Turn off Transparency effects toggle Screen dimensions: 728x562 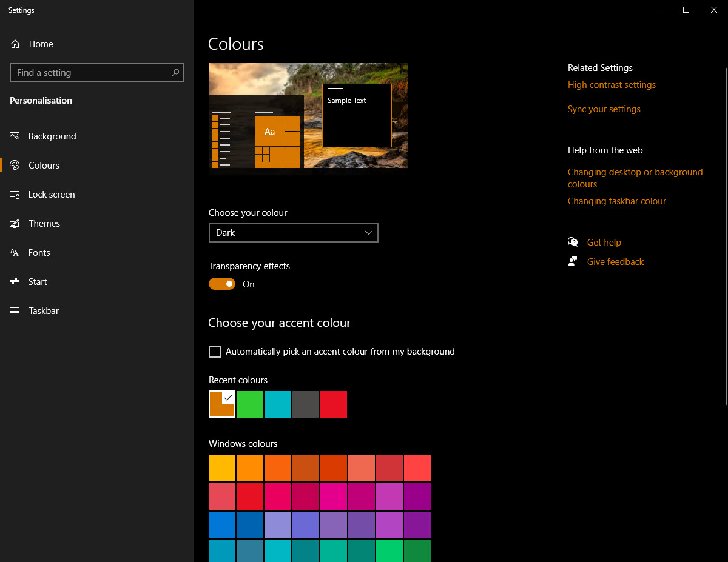[222, 284]
